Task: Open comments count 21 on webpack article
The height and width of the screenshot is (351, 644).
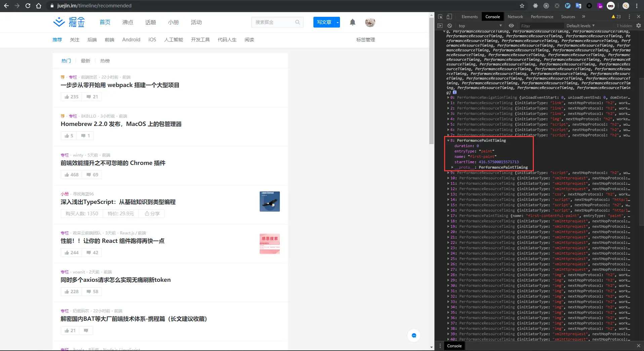Action: tap(92, 97)
